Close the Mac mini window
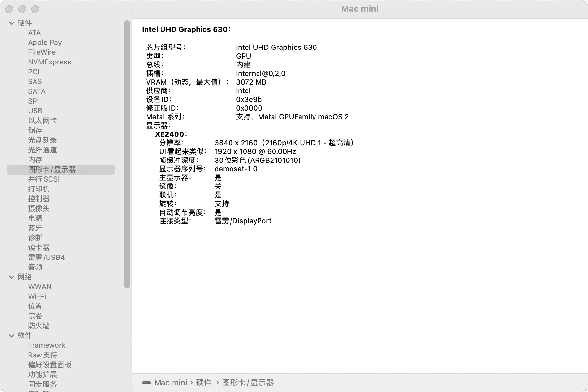The image size is (588, 392). click(9, 9)
